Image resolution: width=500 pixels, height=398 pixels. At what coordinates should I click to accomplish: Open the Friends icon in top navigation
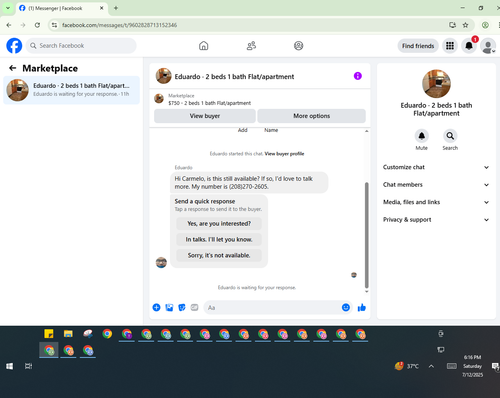pyautogui.click(x=251, y=46)
